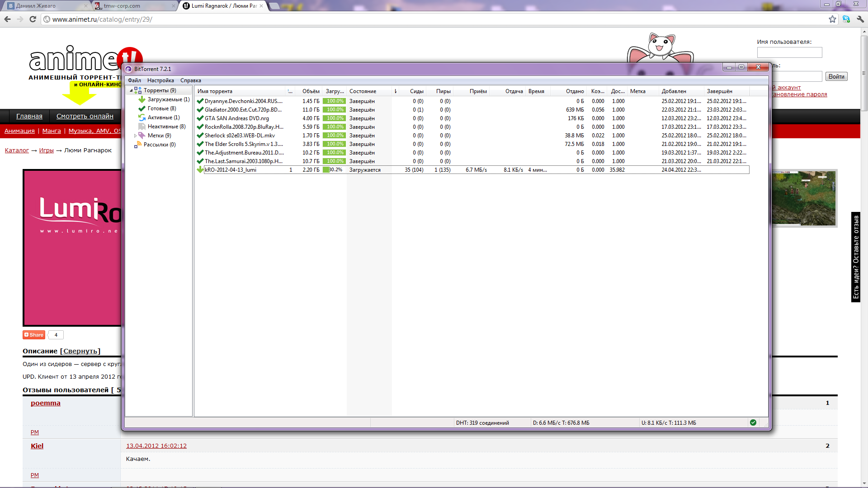
Task: Reload the animet.ru page
Action: (33, 19)
